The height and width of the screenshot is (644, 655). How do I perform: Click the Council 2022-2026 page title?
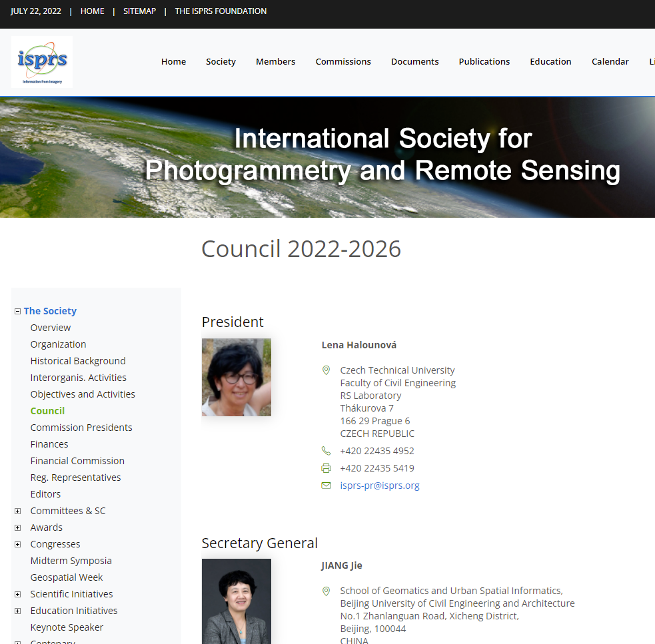click(301, 249)
